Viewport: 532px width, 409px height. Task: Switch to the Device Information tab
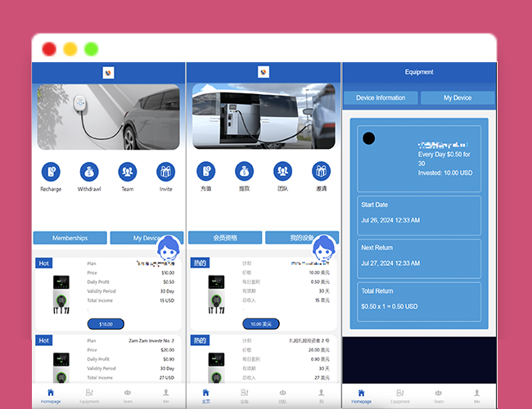tap(380, 98)
